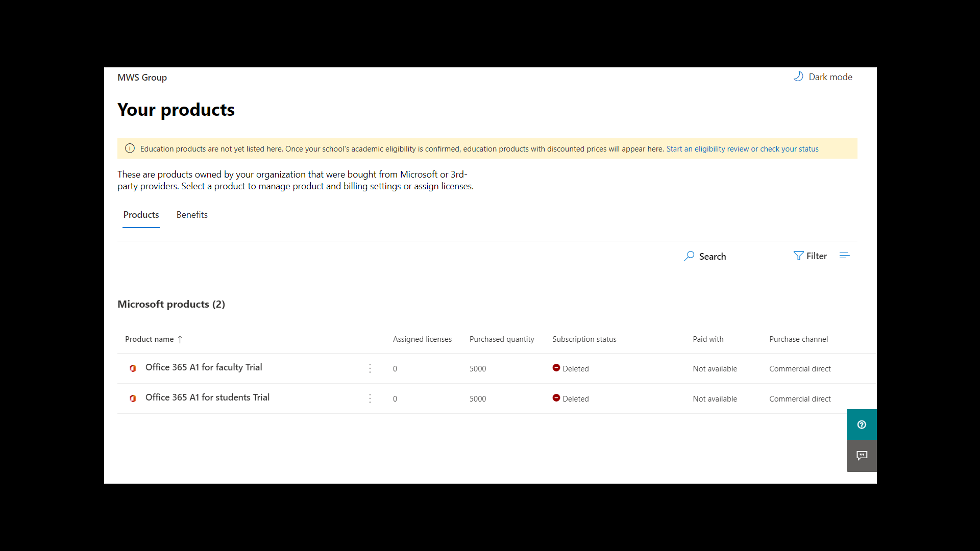Click the Purchase channel column header
This screenshot has width=980, height=551.
(798, 339)
